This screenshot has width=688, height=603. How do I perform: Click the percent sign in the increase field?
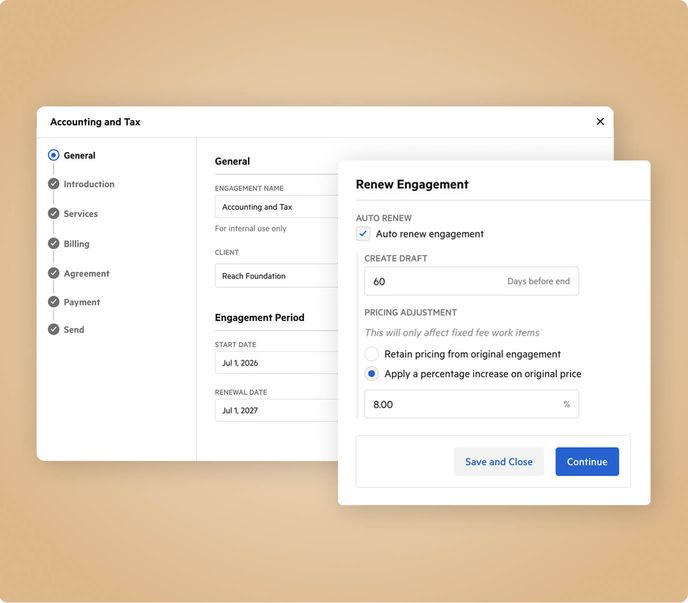[x=566, y=404]
